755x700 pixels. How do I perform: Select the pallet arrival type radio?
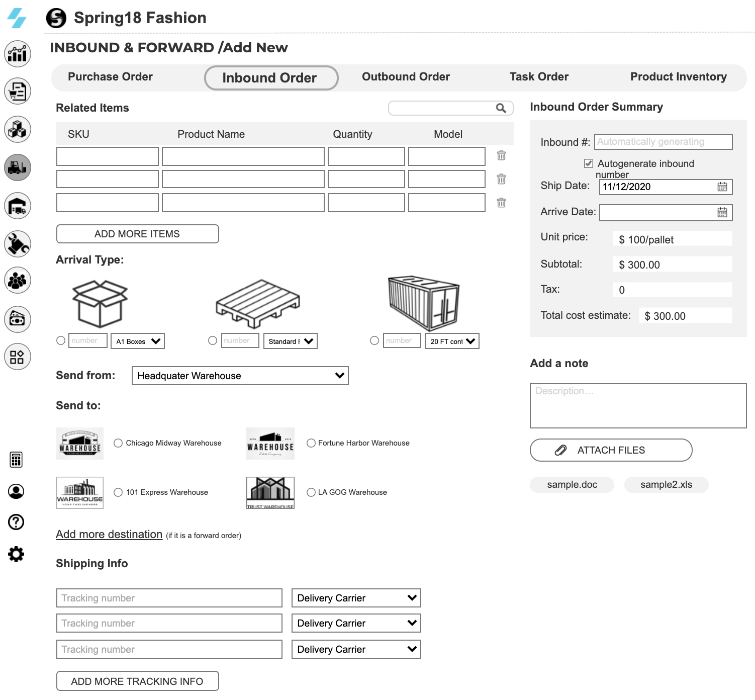(x=213, y=340)
